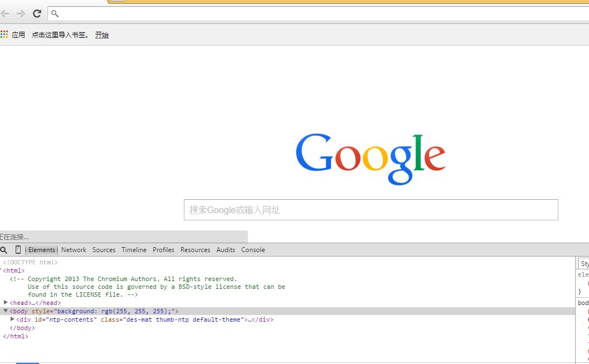589x364 pixels.
Task: Go to the Resources tab
Action: (x=195, y=250)
